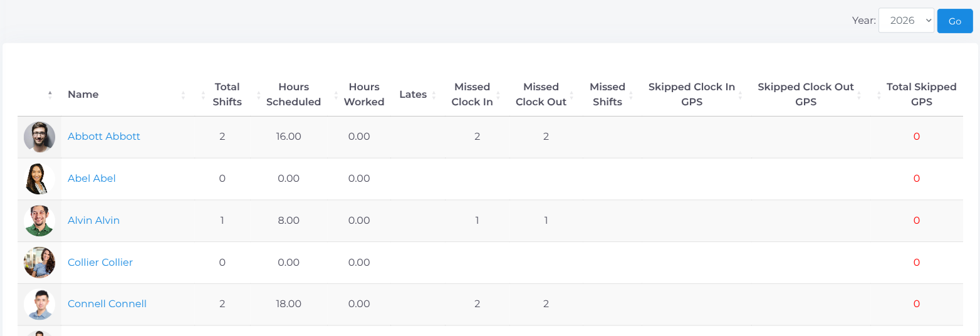Open Connell Connell's profile link

pos(107,303)
